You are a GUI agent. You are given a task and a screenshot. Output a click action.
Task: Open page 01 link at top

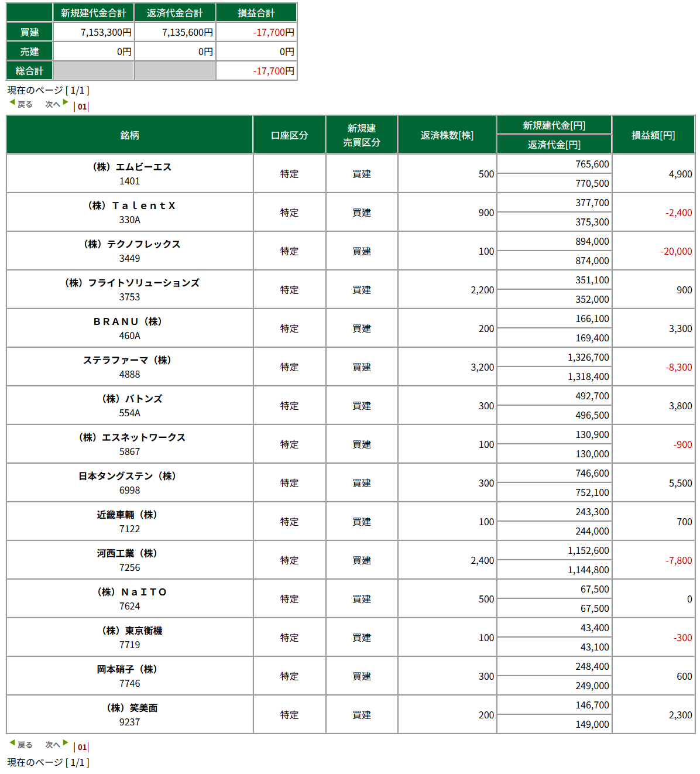click(x=82, y=107)
